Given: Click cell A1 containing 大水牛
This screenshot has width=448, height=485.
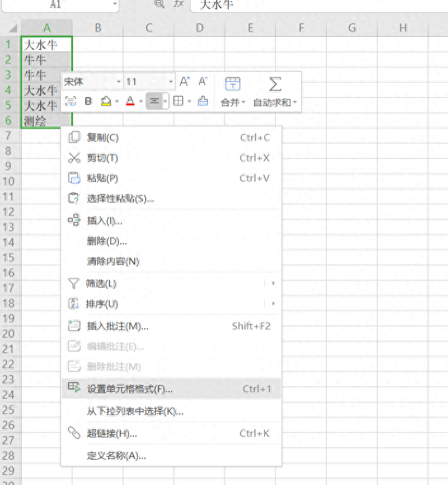Looking at the screenshot, I should (46, 44).
